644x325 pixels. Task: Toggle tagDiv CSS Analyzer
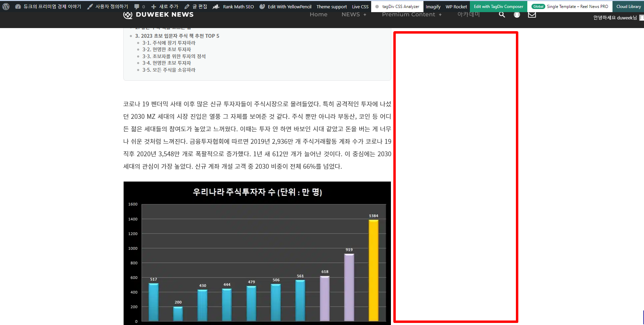(x=397, y=7)
